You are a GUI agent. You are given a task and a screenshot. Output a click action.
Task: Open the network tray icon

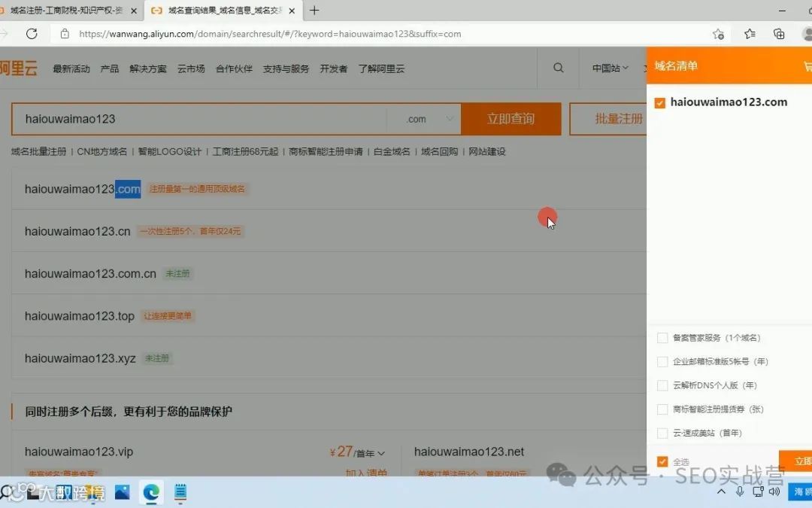pos(758,491)
